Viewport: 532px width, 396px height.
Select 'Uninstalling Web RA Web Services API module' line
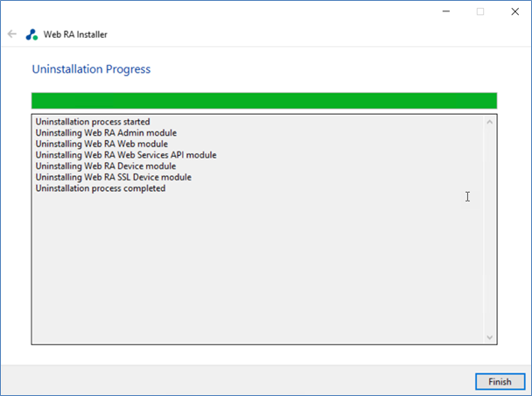click(x=126, y=155)
